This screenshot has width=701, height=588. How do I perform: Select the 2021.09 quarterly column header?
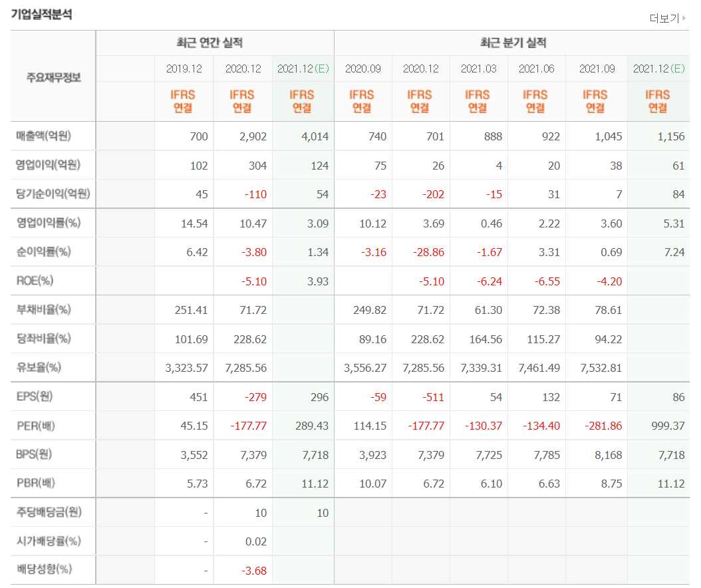[x=596, y=68]
